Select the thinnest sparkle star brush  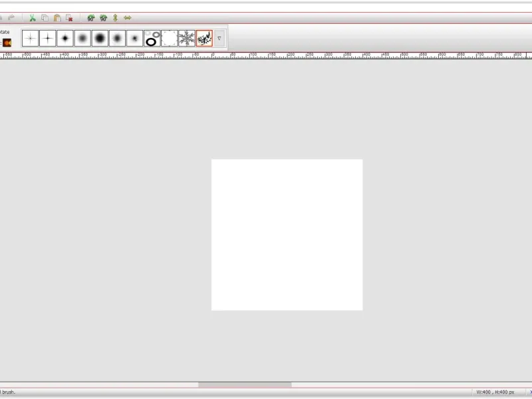point(30,38)
